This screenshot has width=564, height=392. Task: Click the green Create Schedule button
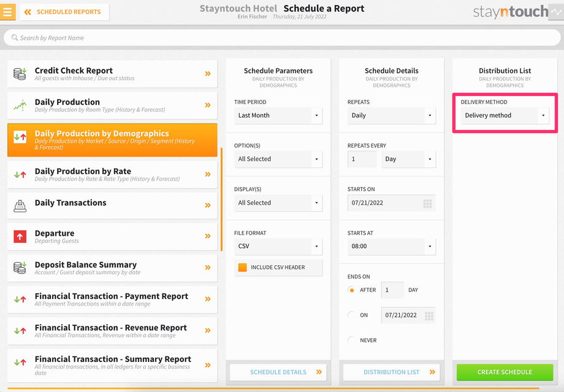tap(505, 372)
